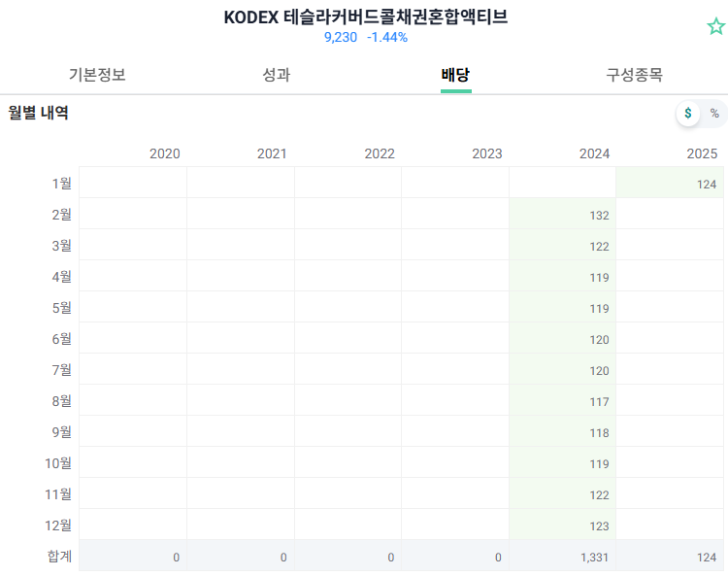The width and height of the screenshot is (728, 576).
Task: Add ETF to favorites with star icon
Action: click(x=716, y=26)
